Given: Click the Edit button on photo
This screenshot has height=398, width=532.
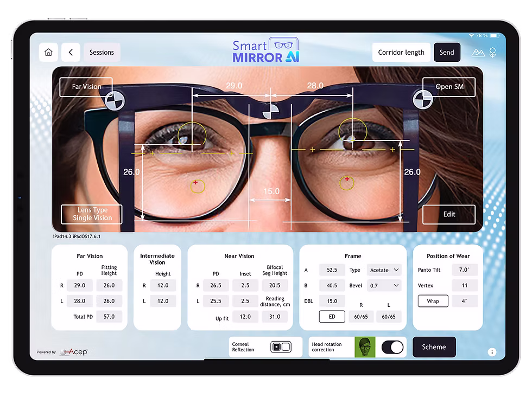Looking at the screenshot, I should (x=449, y=214).
